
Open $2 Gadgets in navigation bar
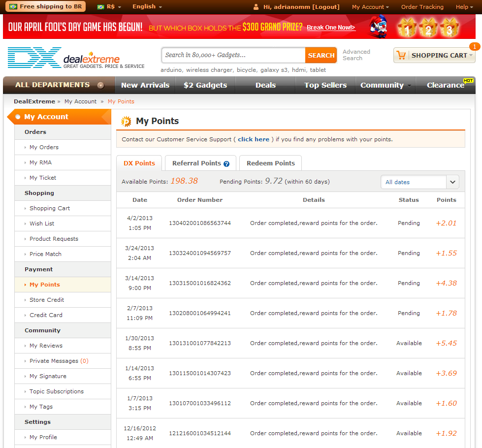click(x=205, y=85)
